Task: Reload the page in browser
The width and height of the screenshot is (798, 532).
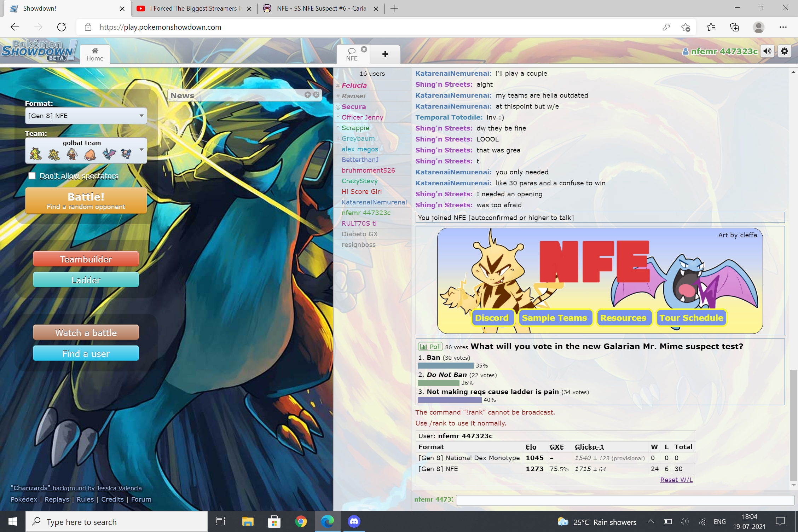Action: pos(62,27)
